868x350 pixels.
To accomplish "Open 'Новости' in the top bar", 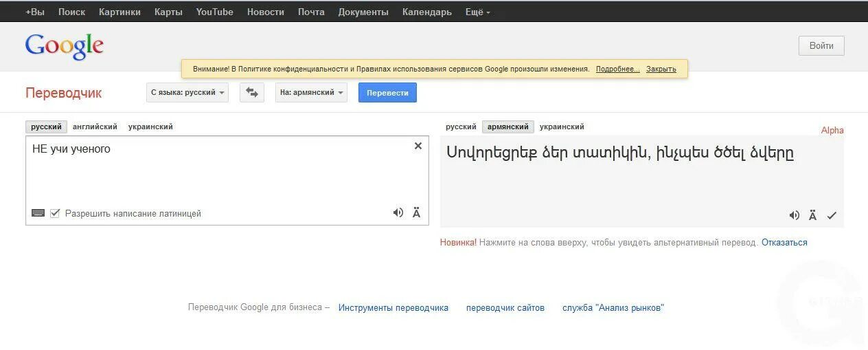I will click(x=266, y=12).
